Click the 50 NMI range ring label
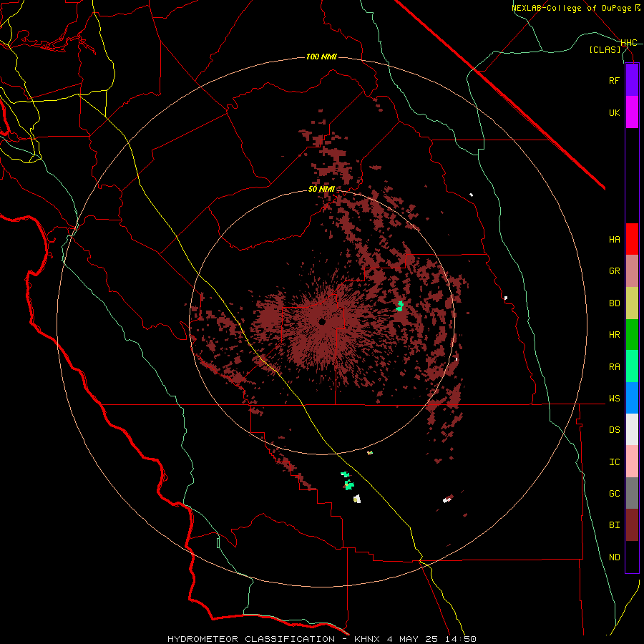The width and height of the screenshot is (644, 644). [x=321, y=190]
